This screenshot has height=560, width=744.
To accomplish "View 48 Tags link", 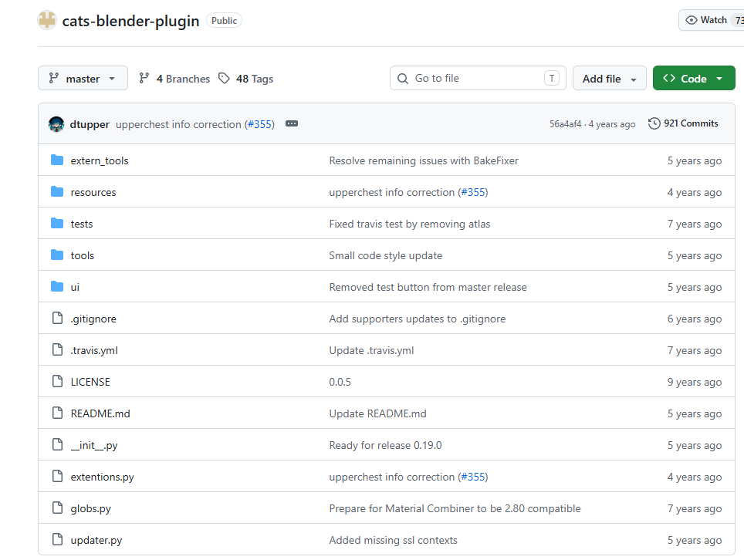I will (245, 79).
